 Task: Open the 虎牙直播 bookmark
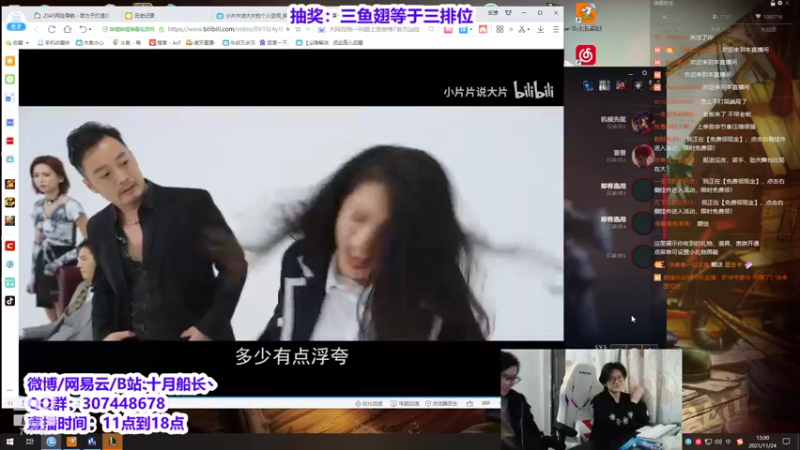201,43
